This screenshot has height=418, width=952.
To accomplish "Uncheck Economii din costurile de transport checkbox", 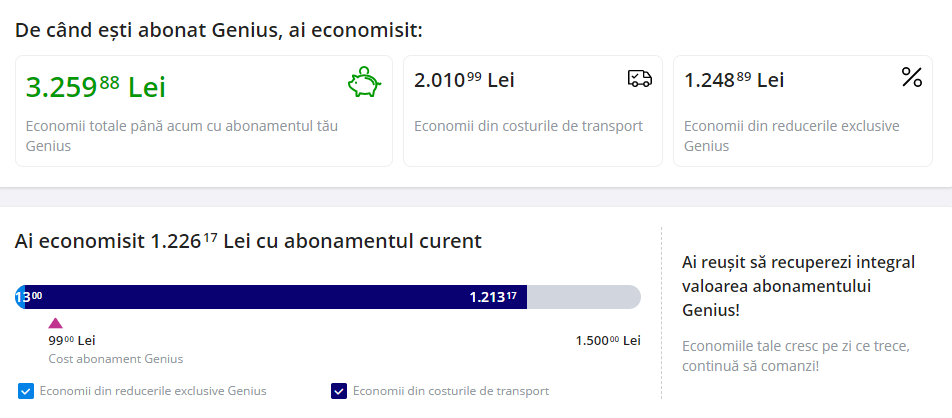I will (x=339, y=391).
